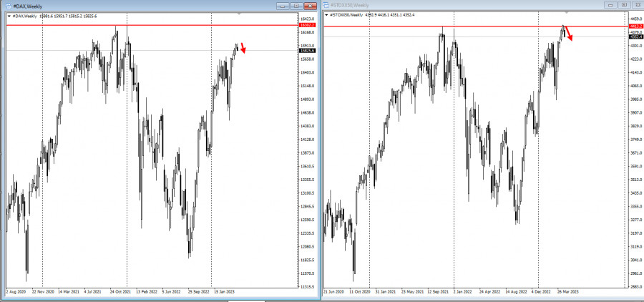Click 3985.0 on the STOXX50 price scale
The width and height of the screenshot is (644, 302).
pos(635,99)
